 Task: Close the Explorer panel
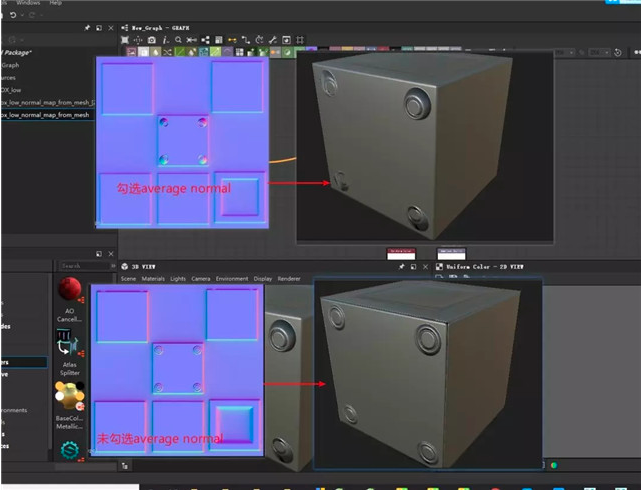click(x=111, y=28)
